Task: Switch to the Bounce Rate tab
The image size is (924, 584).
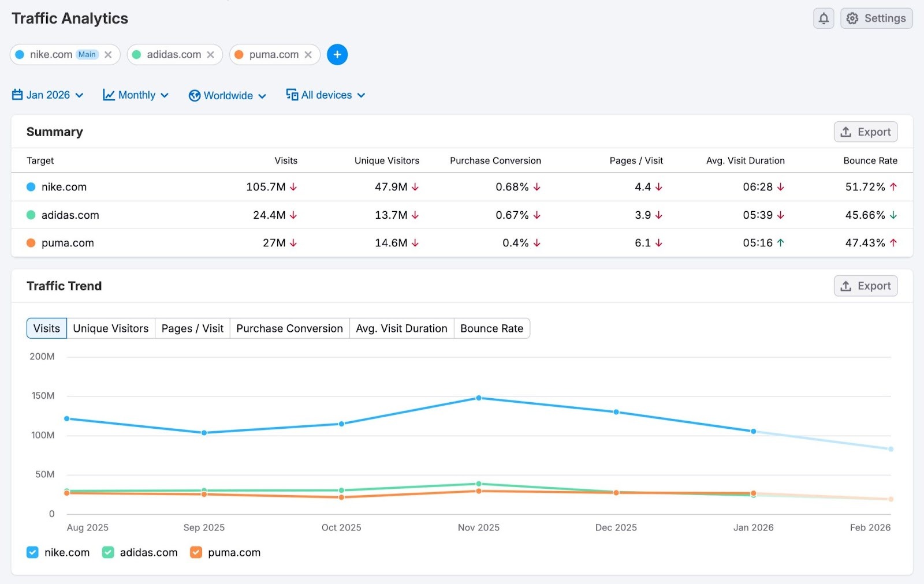Action: [x=491, y=328]
